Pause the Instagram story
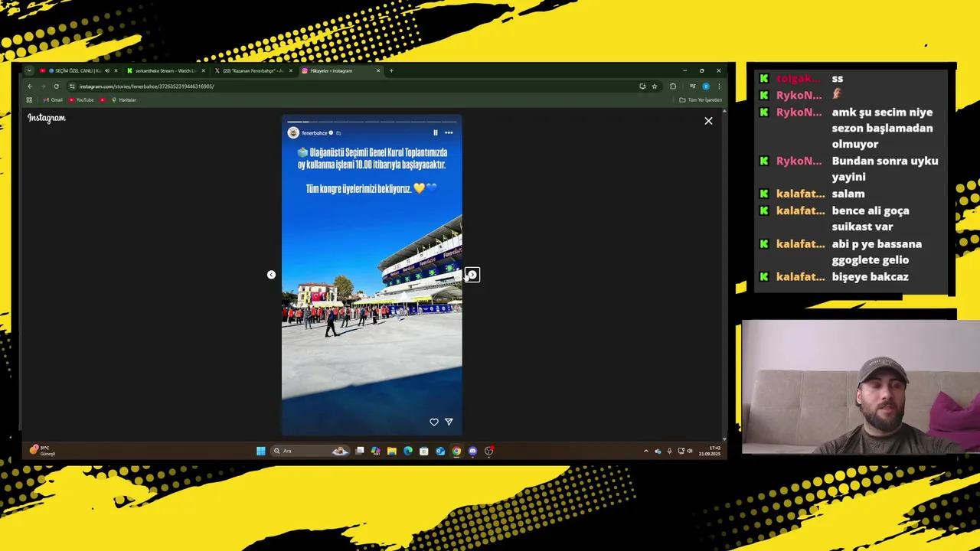Screen dimensions: 980x551 pyautogui.click(x=436, y=132)
